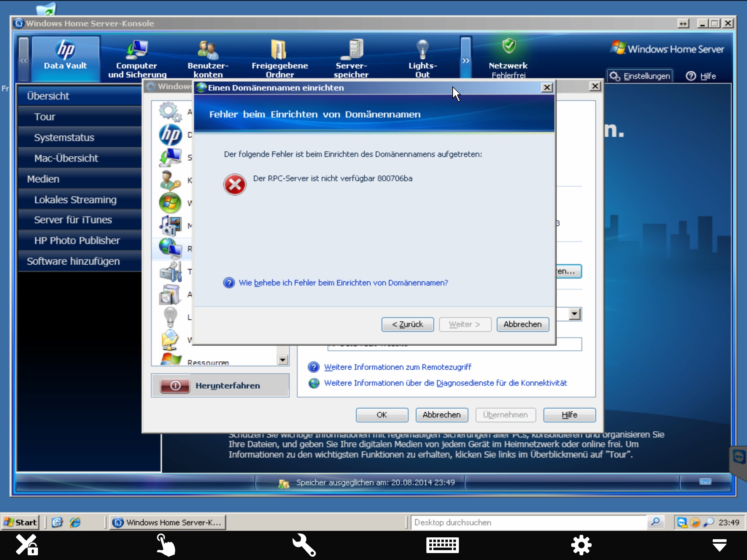The width and height of the screenshot is (747, 560).
Task: Close the settings window behind the wizard
Action: tap(595, 86)
